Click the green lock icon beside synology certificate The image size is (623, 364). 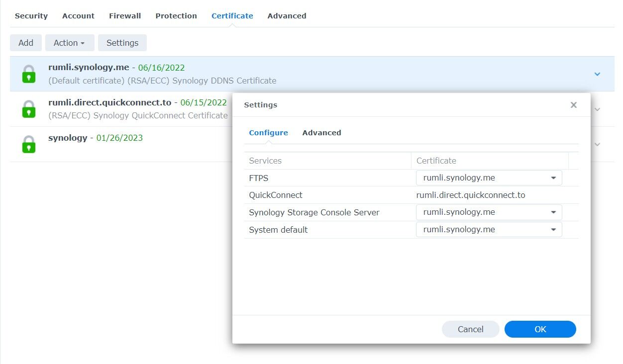click(x=29, y=144)
